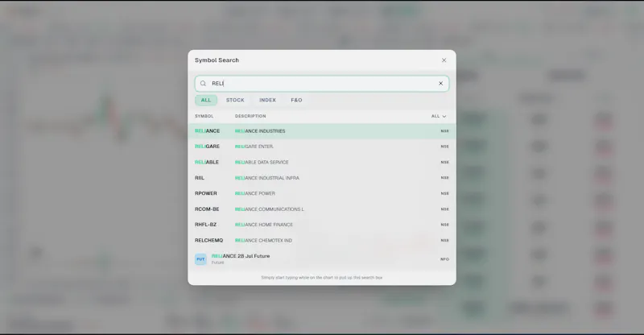Select the F&O filter tab

tap(296, 100)
